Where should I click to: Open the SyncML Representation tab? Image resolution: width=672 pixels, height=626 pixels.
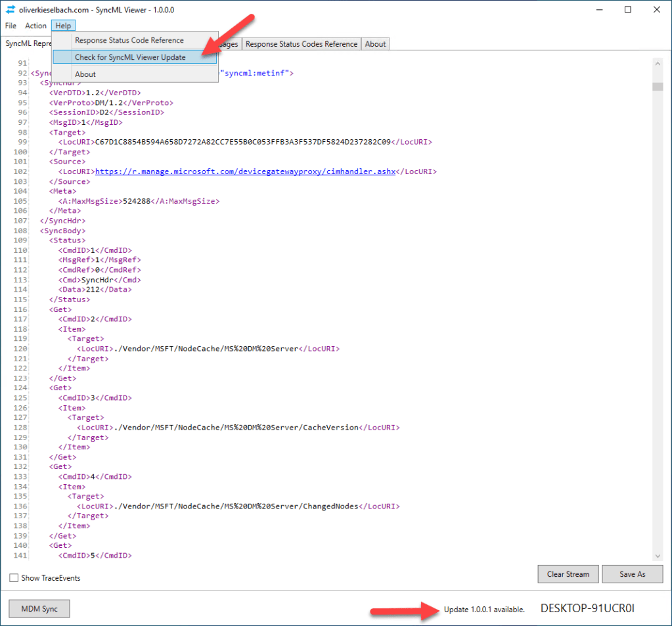(x=26, y=43)
